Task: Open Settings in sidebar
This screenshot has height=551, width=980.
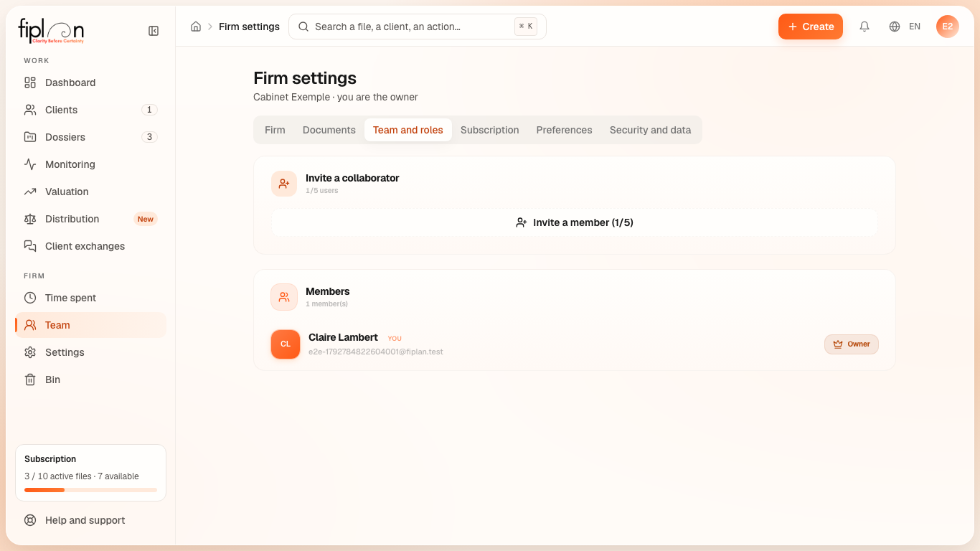Action: click(x=90, y=352)
